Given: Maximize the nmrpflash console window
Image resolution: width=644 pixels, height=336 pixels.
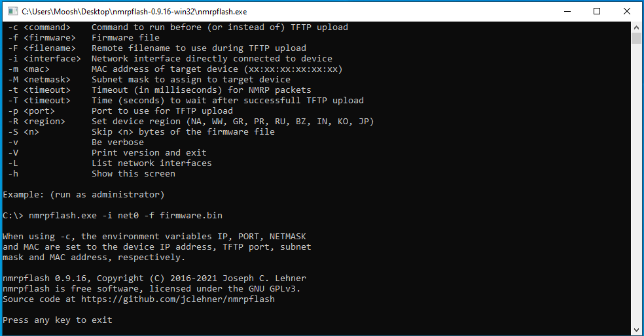Looking at the screenshot, I should click(x=597, y=12).
